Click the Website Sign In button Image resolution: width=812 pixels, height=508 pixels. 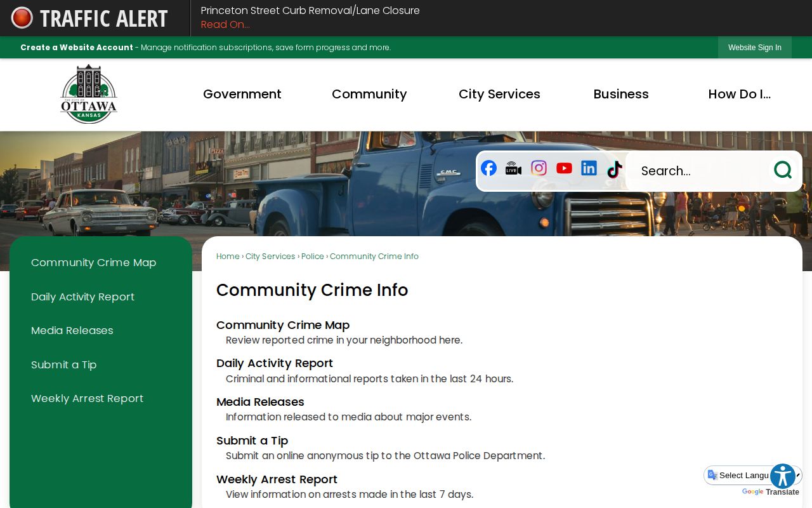755,48
